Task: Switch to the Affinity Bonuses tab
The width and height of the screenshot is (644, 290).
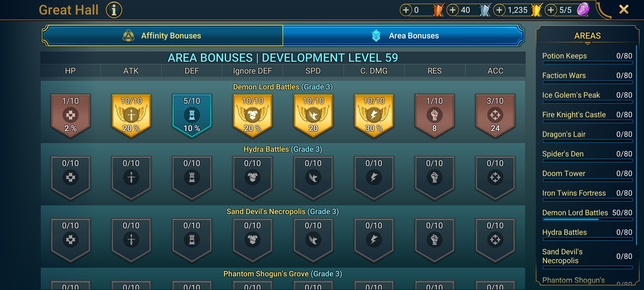Action: [162, 35]
